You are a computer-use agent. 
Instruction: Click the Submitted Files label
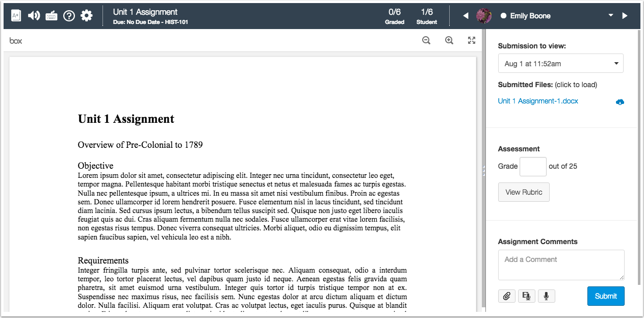(x=524, y=85)
